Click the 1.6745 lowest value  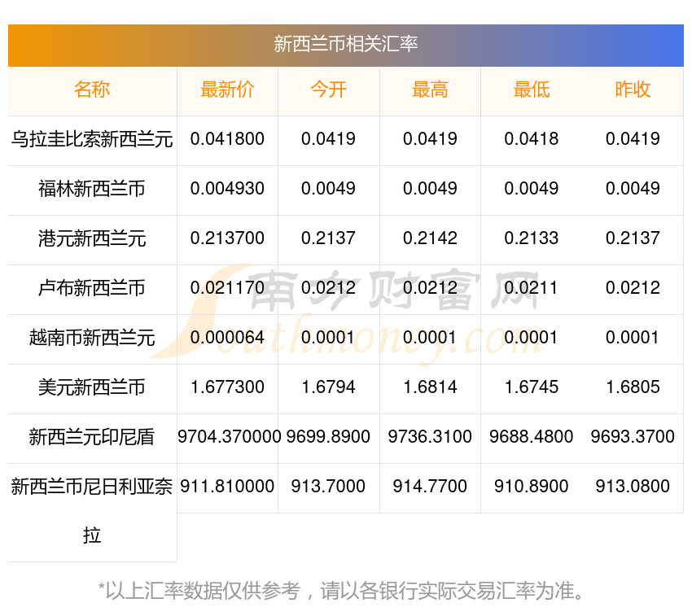pyautogui.click(x=532, y=387)
